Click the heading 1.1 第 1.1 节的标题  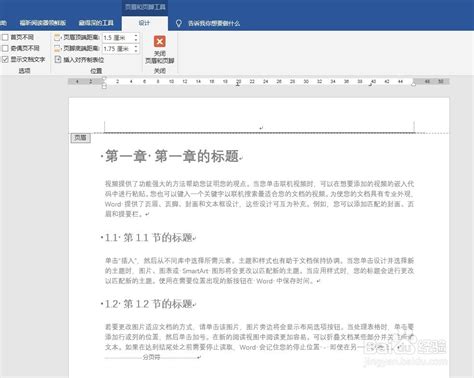(x=149, y=238)
